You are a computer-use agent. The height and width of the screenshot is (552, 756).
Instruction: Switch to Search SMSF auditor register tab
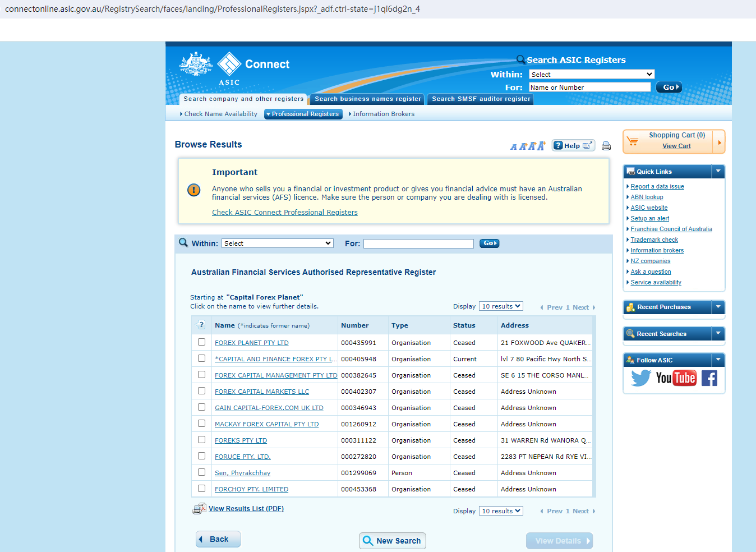(x=481, y=99)
